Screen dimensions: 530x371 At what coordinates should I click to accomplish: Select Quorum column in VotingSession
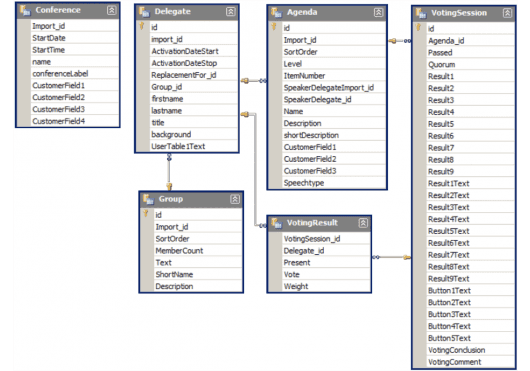click(471, 65)
